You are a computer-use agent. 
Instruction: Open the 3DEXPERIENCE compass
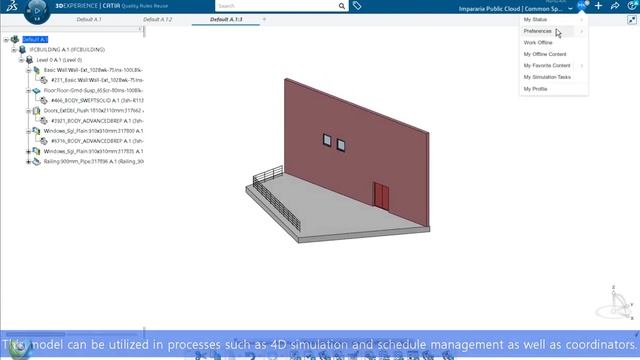(x=37, y=11)
